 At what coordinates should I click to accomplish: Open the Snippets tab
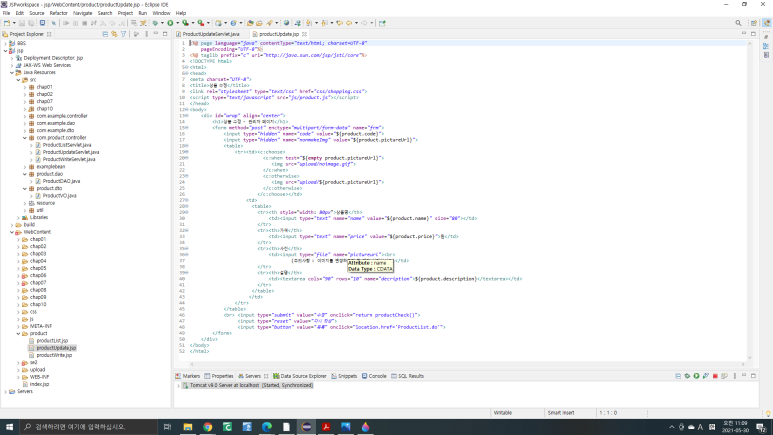[344, 376]
